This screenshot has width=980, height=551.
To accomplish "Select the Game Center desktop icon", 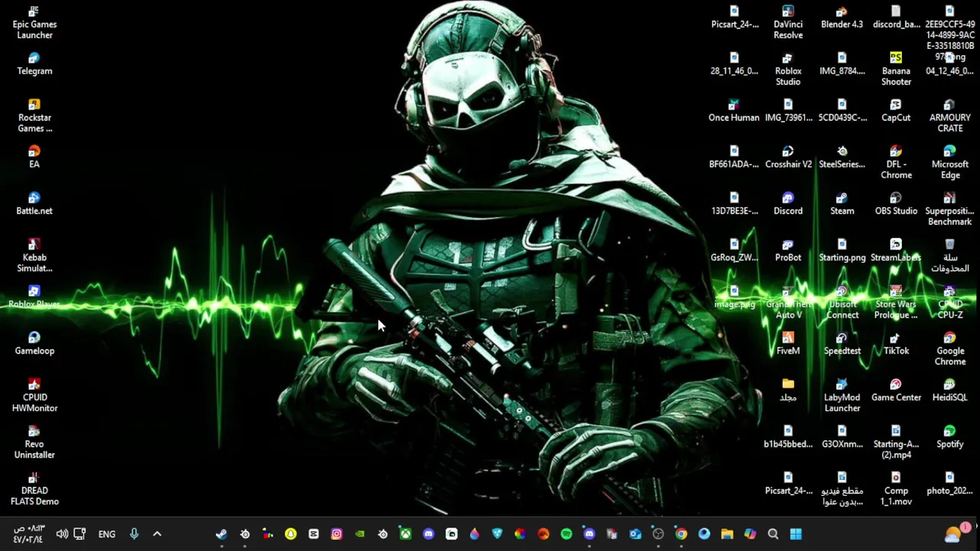I will click(x=896, y=391).
